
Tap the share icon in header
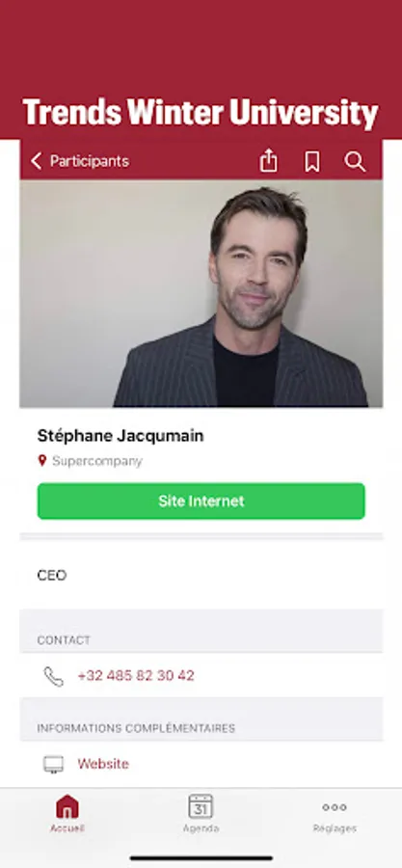[x=268, y=161]
